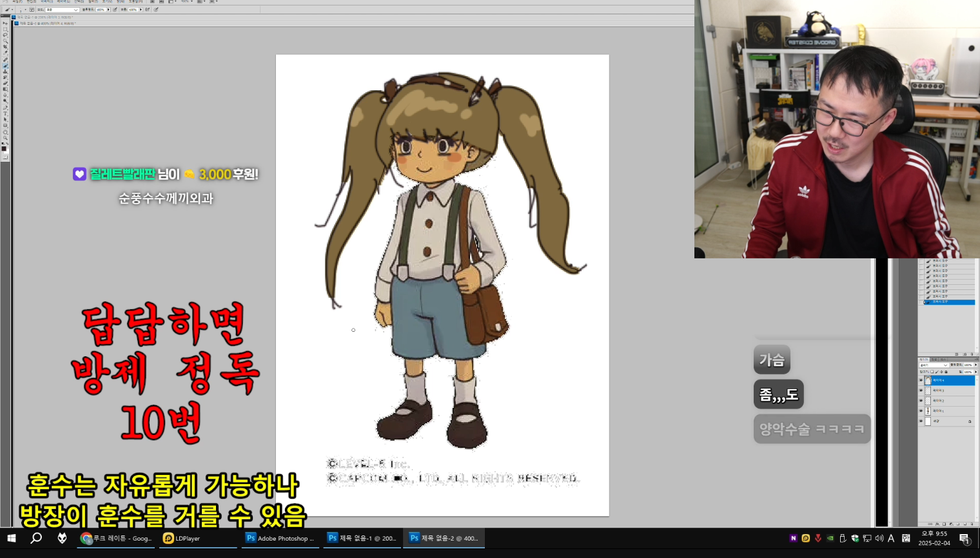Screen dimensions: 980x558
Task: Select the Blur tool
Action: point(5,95)
